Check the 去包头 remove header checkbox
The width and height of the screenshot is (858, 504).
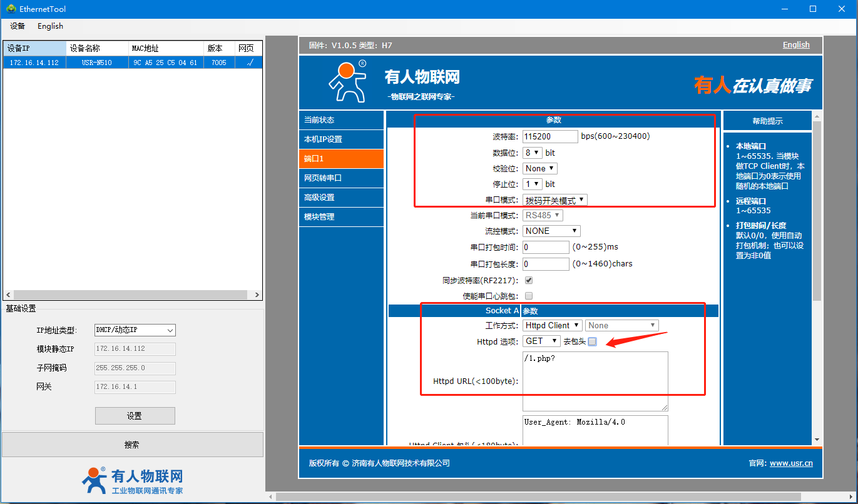[592, 341]
